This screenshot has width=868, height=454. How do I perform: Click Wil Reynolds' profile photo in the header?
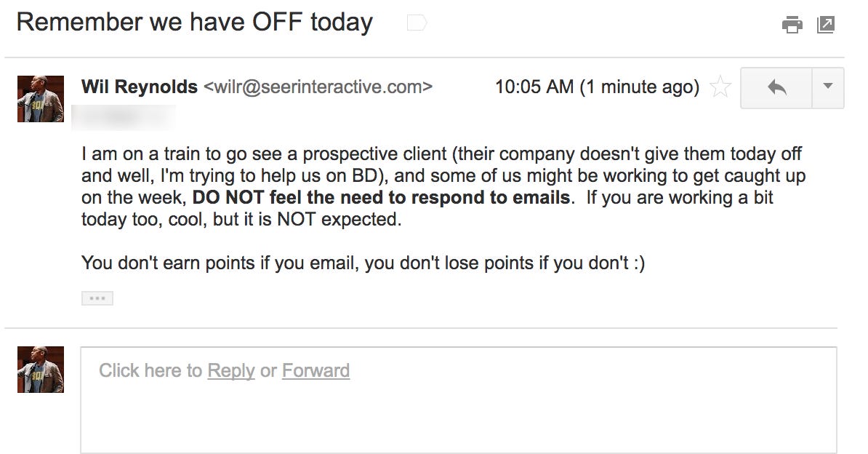(x=41, y=99)
